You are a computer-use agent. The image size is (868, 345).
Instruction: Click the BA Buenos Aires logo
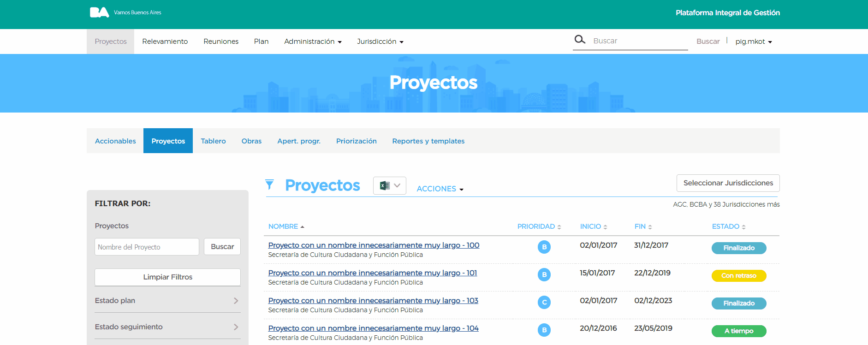[99, 12]
